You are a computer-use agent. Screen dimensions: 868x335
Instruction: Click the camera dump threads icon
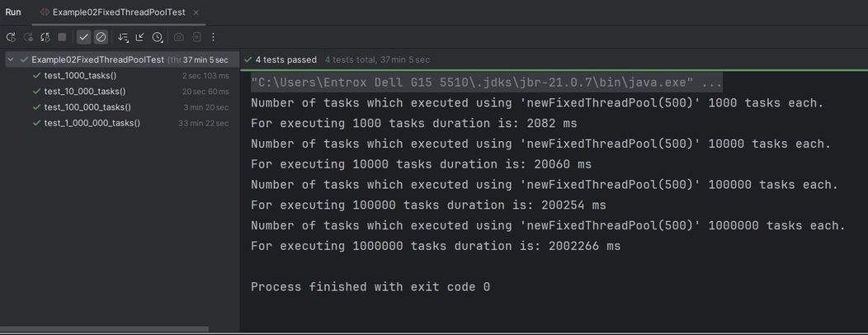click(x=179, y=37)
